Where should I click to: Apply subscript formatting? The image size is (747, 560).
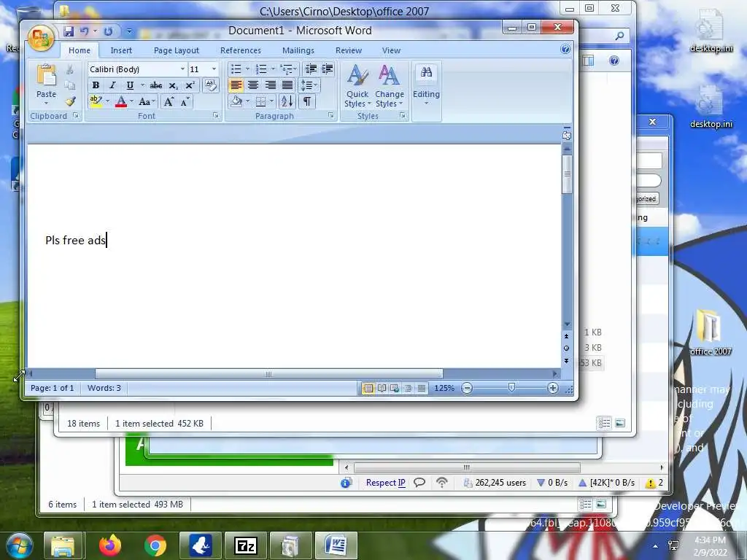(174, 85)
